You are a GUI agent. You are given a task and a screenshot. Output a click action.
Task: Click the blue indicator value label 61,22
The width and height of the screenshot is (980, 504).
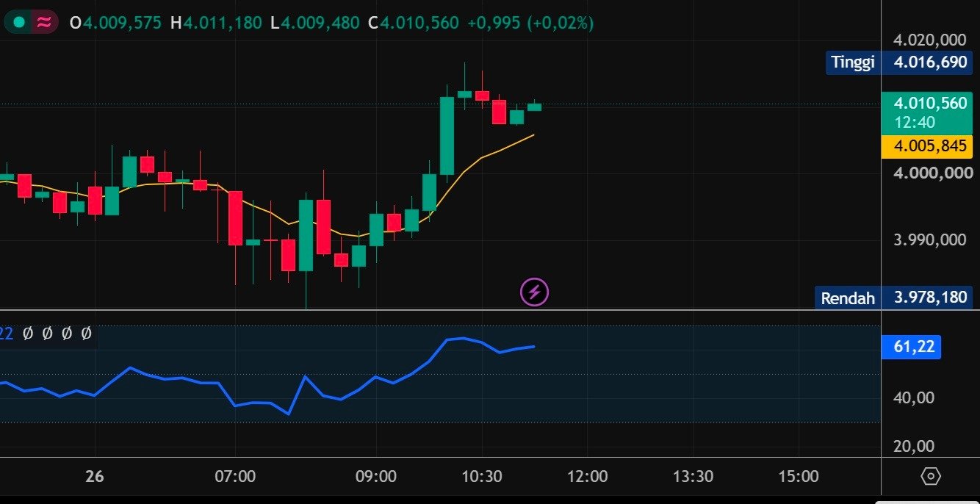[x=911, y=347]
